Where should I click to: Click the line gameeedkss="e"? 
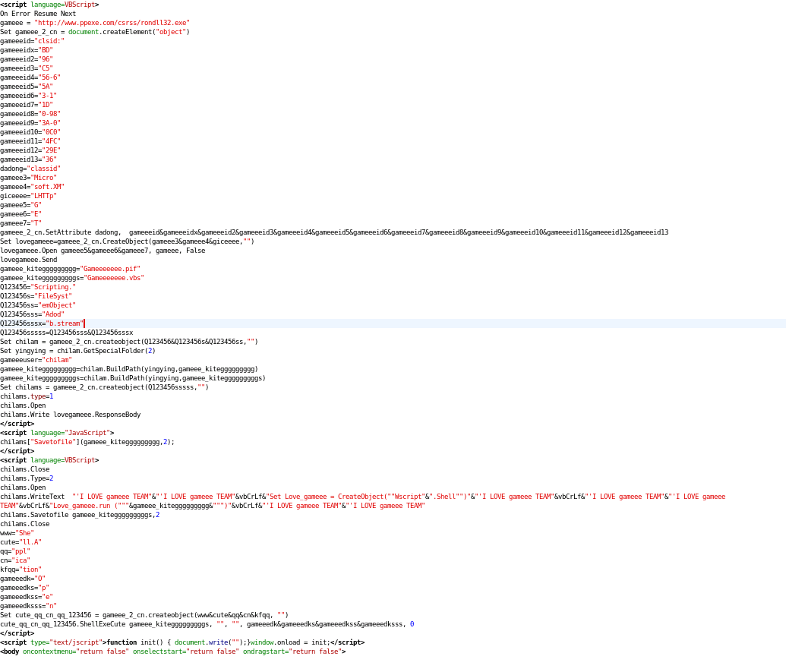27,596
